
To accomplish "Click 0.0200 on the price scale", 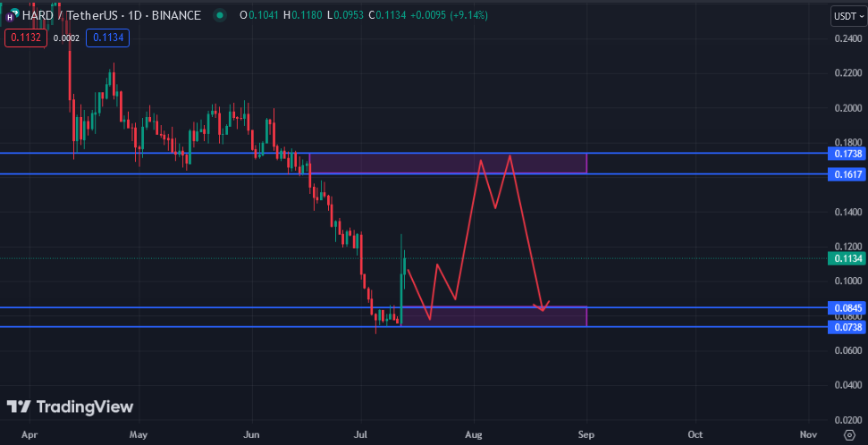I will (847, 420).
